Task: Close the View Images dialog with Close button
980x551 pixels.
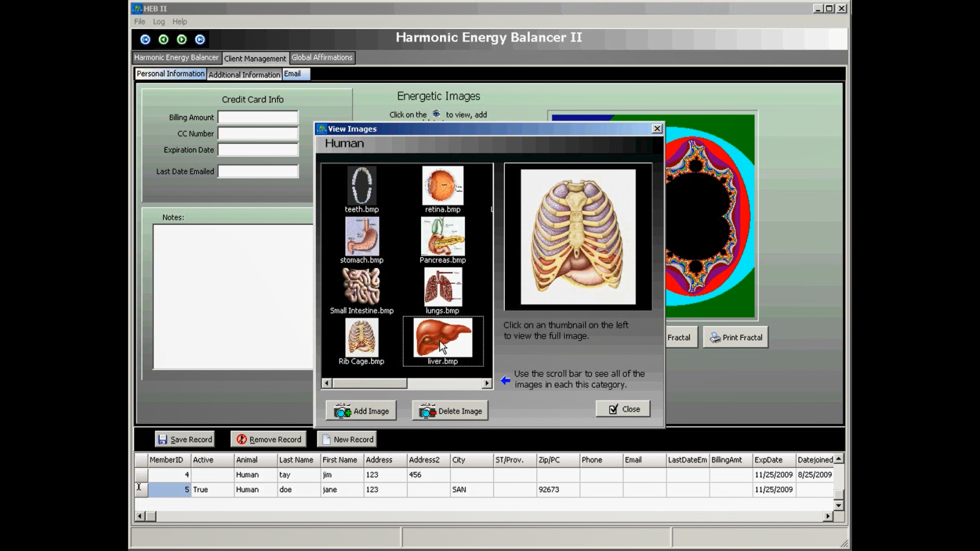Action: [x=623, y=409]
